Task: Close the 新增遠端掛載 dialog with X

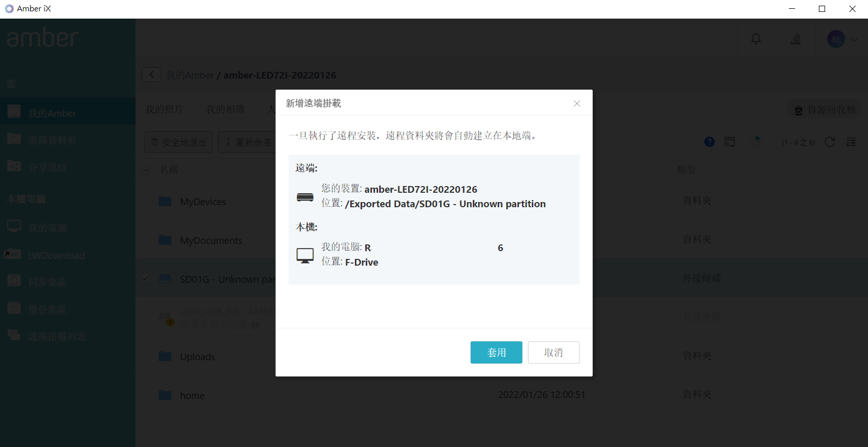Action: 577,103
